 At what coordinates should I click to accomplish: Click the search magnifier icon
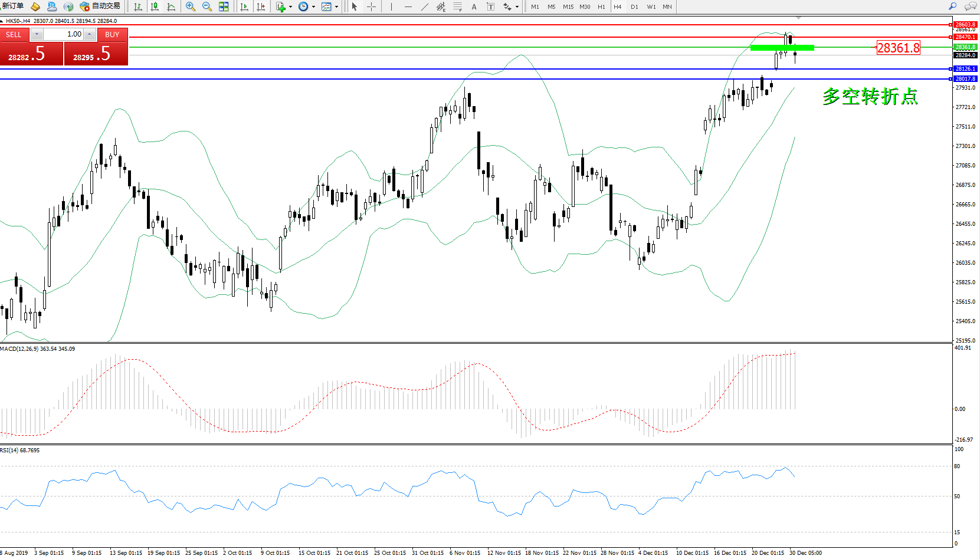coord(952,6)
